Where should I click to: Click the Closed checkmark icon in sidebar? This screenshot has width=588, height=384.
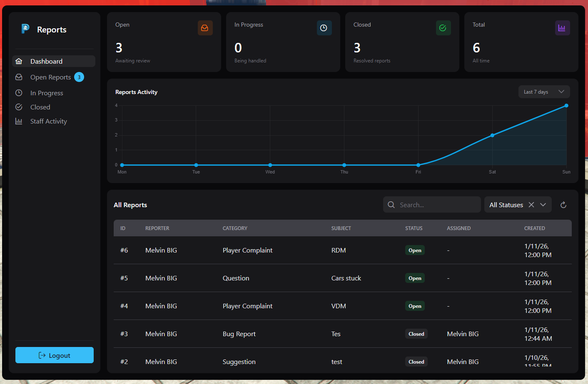tap(19, 107)
